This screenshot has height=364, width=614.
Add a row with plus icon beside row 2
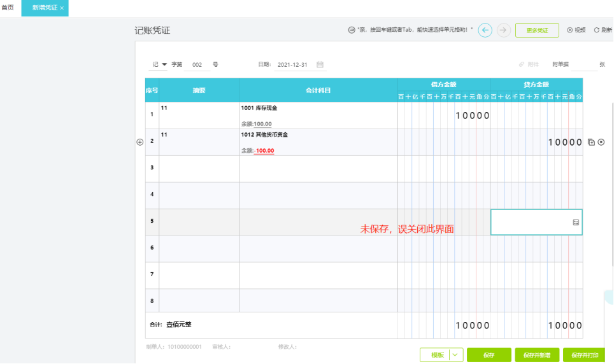[139, 142]
